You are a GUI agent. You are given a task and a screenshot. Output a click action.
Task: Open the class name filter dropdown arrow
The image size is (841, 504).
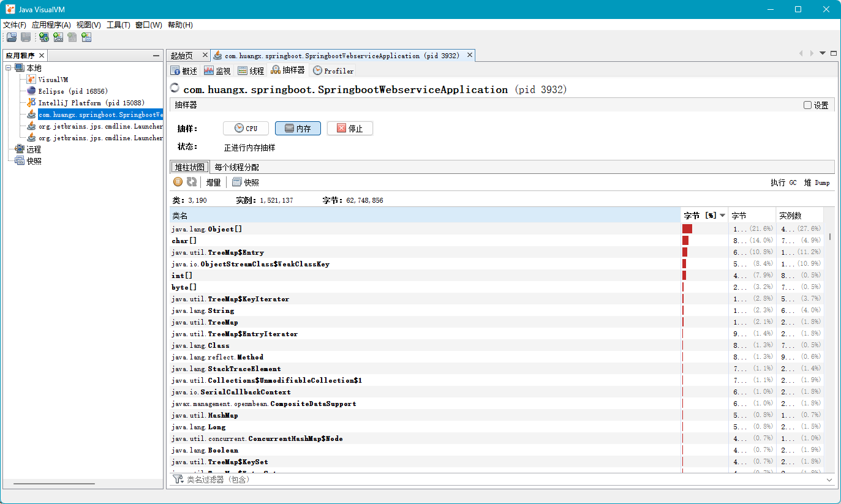[829, 480]
